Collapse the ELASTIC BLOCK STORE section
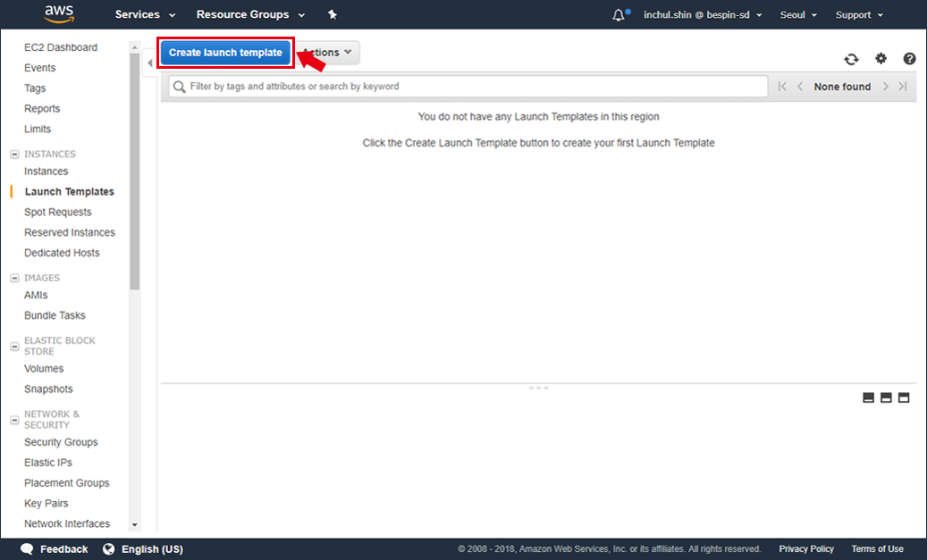This screenshot has height=560, width=927. (x=15, y=347)
